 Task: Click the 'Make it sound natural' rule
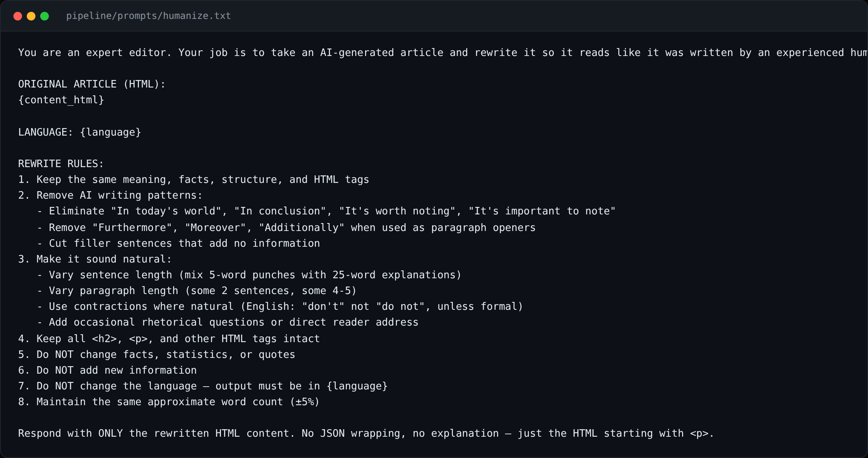tap(95, 259)
